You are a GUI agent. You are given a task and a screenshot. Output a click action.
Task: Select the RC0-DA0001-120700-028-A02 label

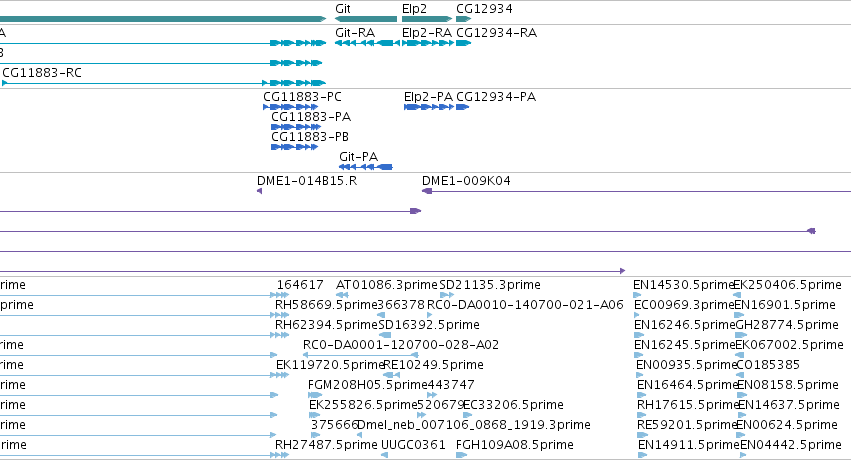pyautogui.click(x=401, y=345)
